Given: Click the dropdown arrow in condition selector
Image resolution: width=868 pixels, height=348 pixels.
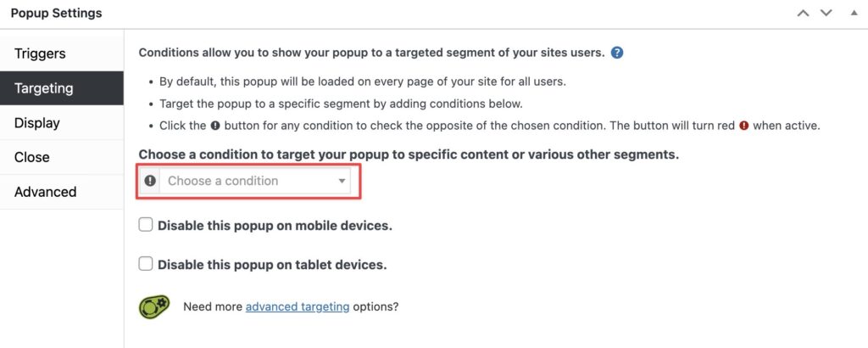Looking at the screenshot, I should (x=342, y=181).
